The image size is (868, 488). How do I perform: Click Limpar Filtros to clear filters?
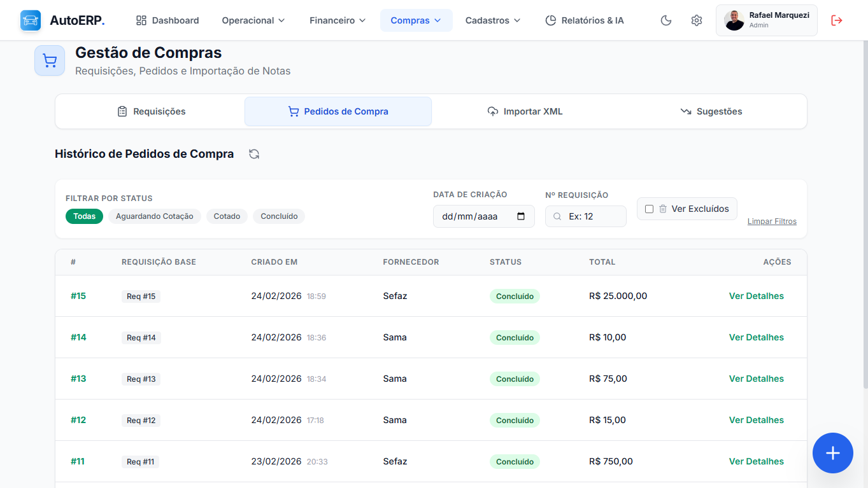pyautogui.click(x=772, y=221)
